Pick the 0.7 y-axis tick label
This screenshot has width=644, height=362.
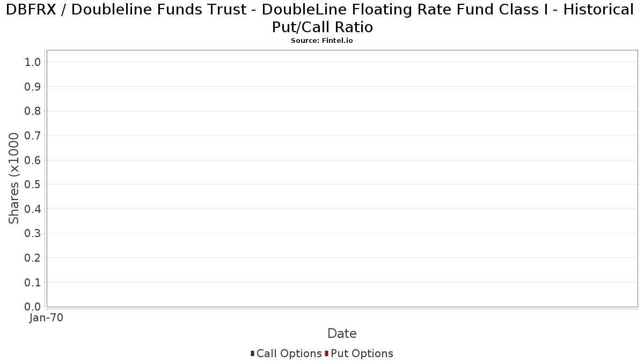tap(33, 136)
